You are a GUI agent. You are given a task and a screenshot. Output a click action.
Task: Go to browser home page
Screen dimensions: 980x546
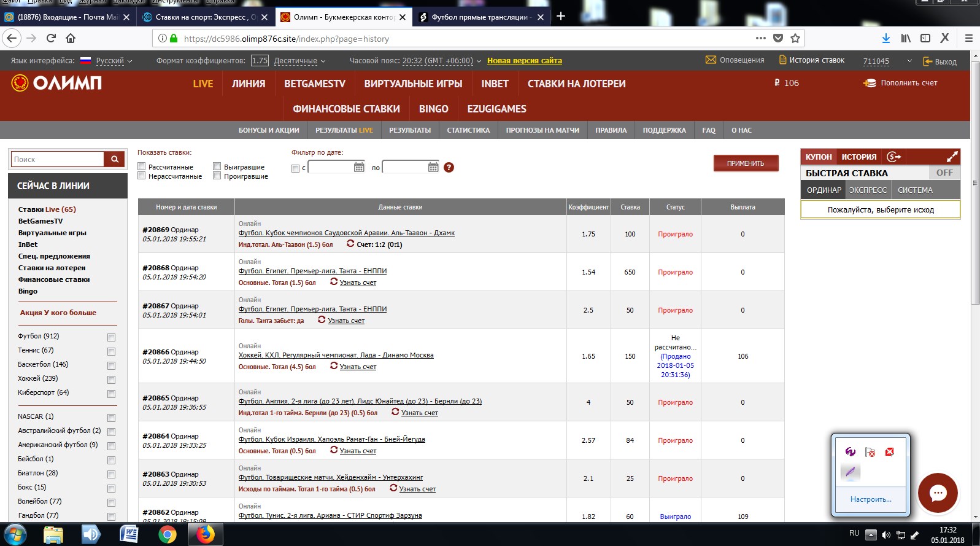pyautogui.click(x=71, y=38)
